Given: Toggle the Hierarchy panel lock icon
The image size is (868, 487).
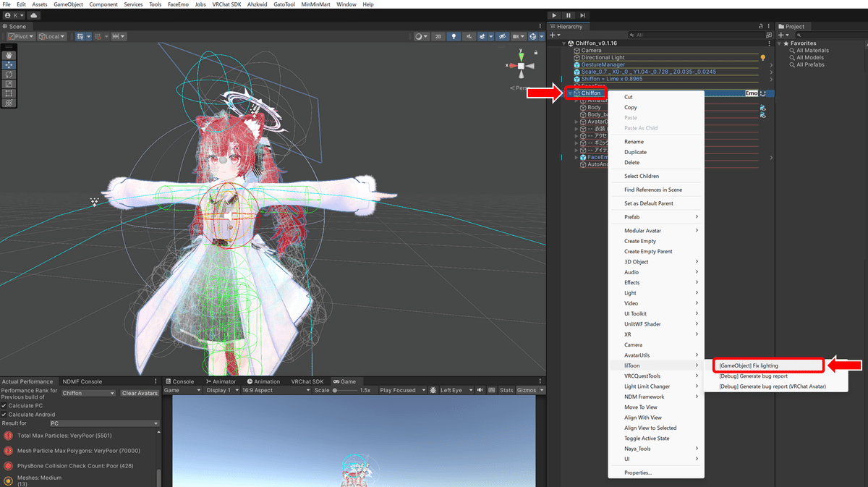Looking at the screenshot, I should click(760, 27).
